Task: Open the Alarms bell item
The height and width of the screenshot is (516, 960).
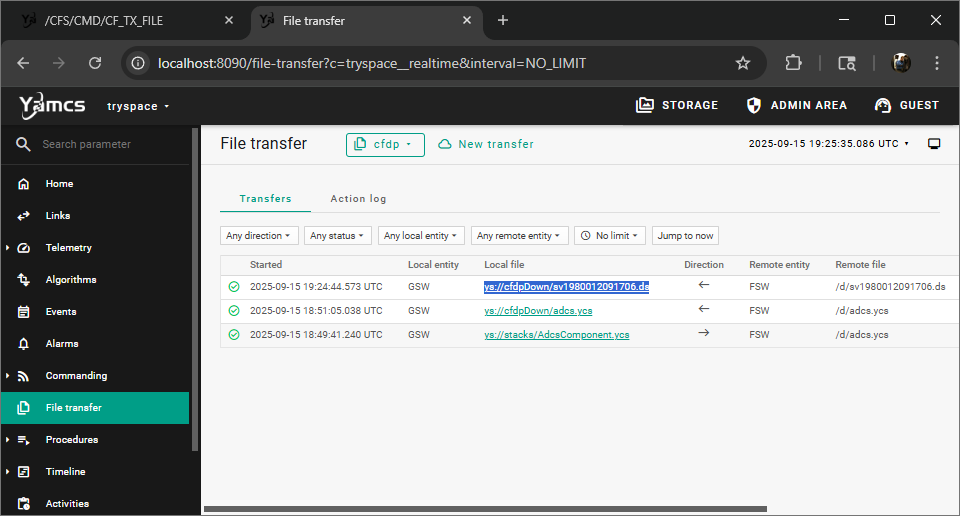Action: [61, 344]
